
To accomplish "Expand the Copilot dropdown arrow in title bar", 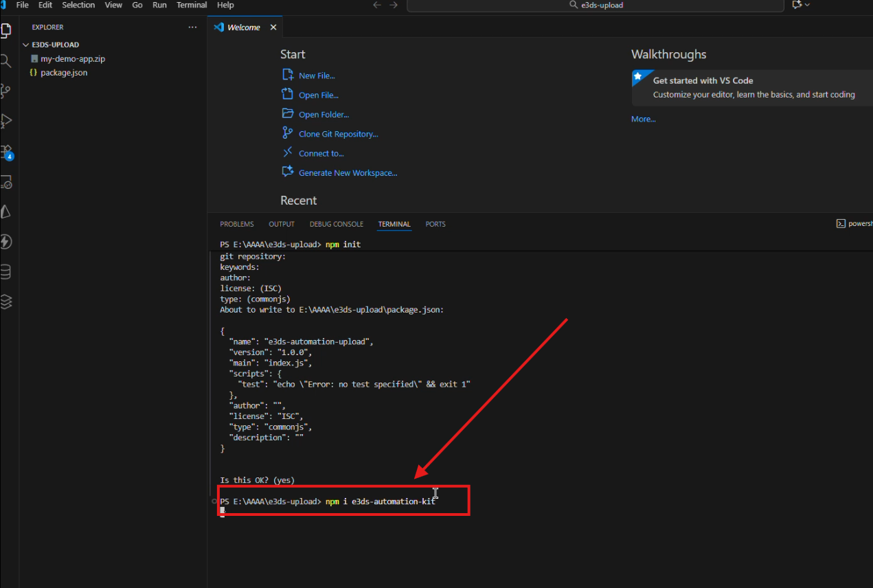I will pyautogui.click(x=807, y=5).
